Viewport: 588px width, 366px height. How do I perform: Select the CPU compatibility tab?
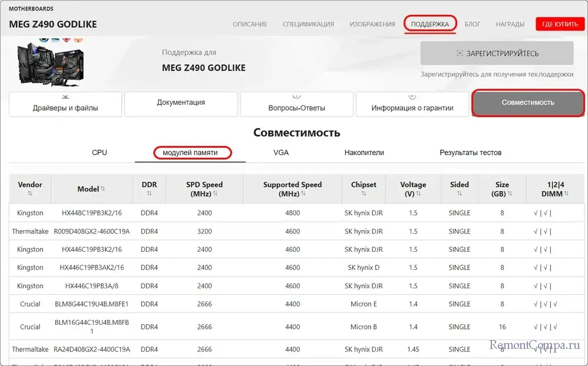tap(100, 152)
